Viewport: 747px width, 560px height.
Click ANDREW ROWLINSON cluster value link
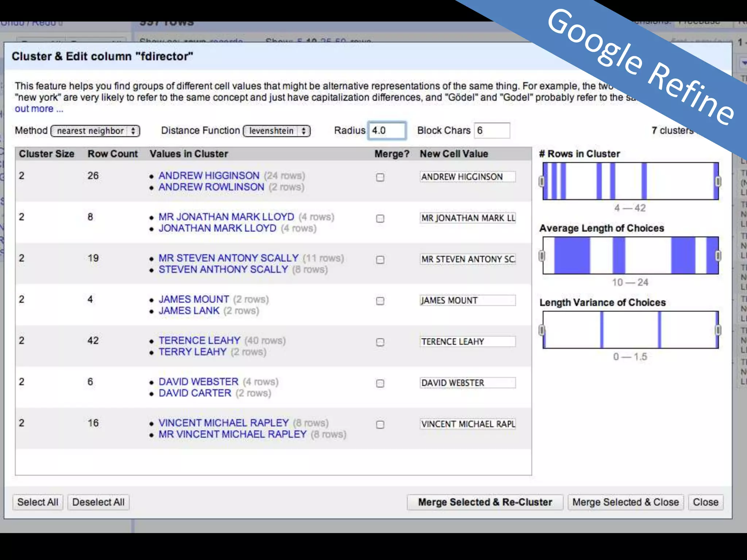click(211, 187)
